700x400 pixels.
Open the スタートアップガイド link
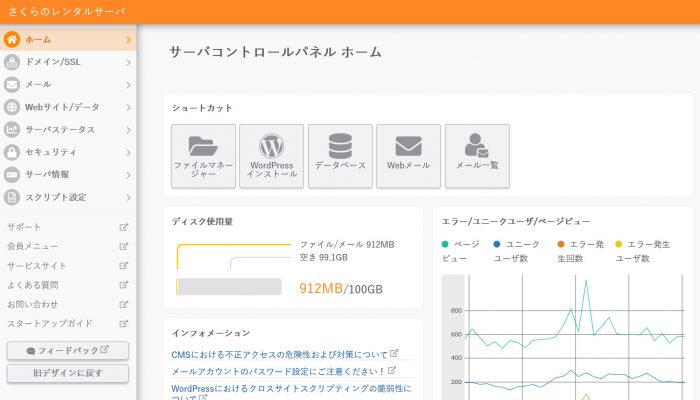click(x=50, y=323)
